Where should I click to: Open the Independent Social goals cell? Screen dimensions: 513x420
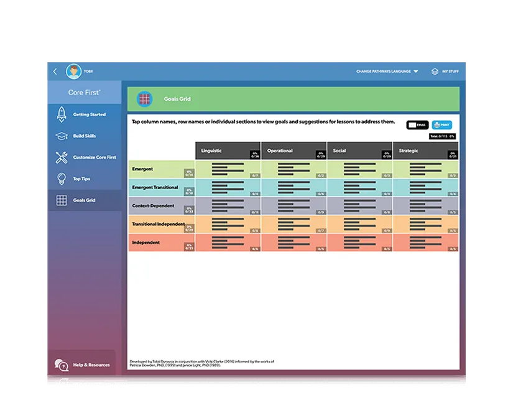coord(359,243)
